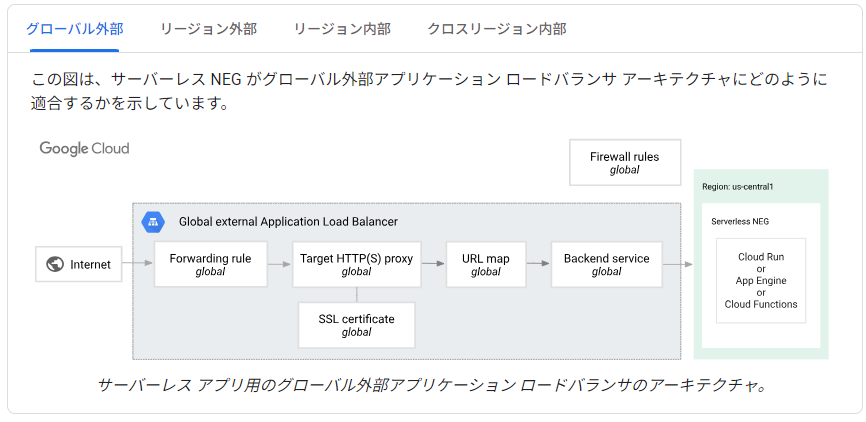Click the Google Cloud logo
Screen dimensions: 866x422
(x=85, y=149)
